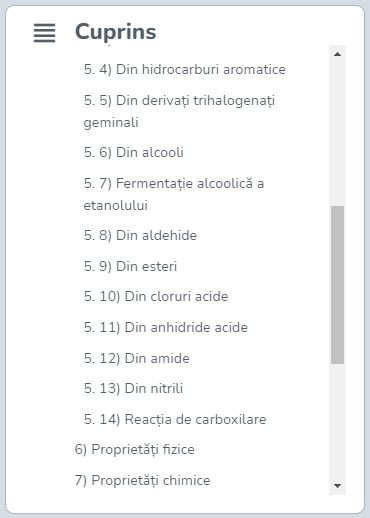
Task: Click 5.11 Din anhidride acide
Action: [166, 327]
